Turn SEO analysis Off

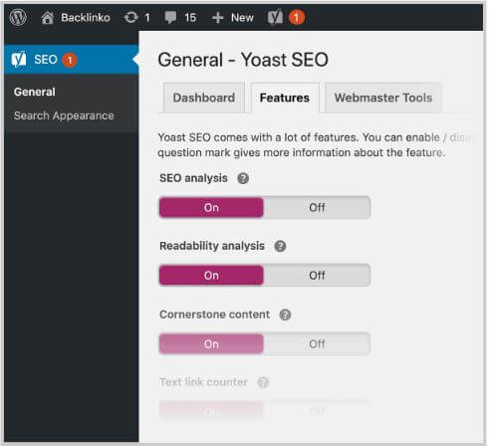317,208
